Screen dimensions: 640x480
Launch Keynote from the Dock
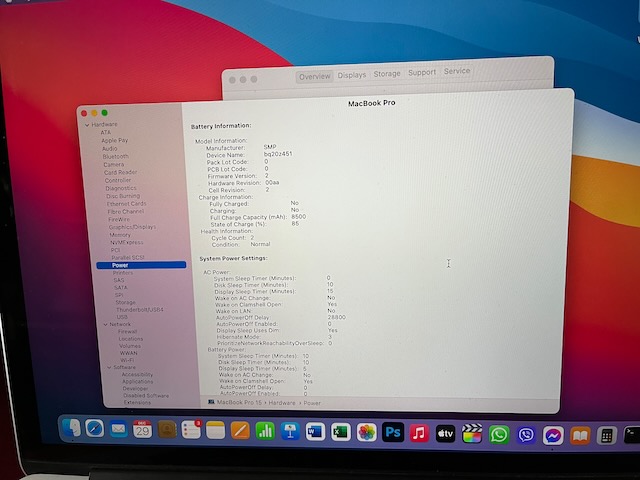pos(290,431)
